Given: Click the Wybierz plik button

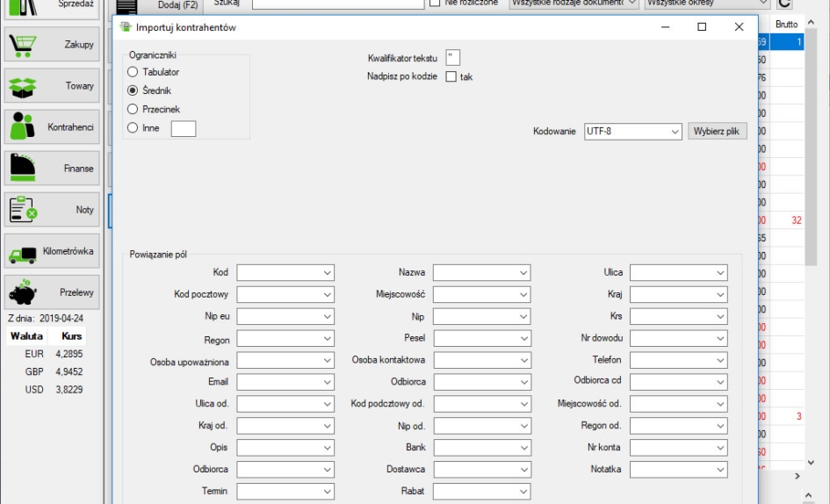Looking at the screenshot, I should click(718, 132).
